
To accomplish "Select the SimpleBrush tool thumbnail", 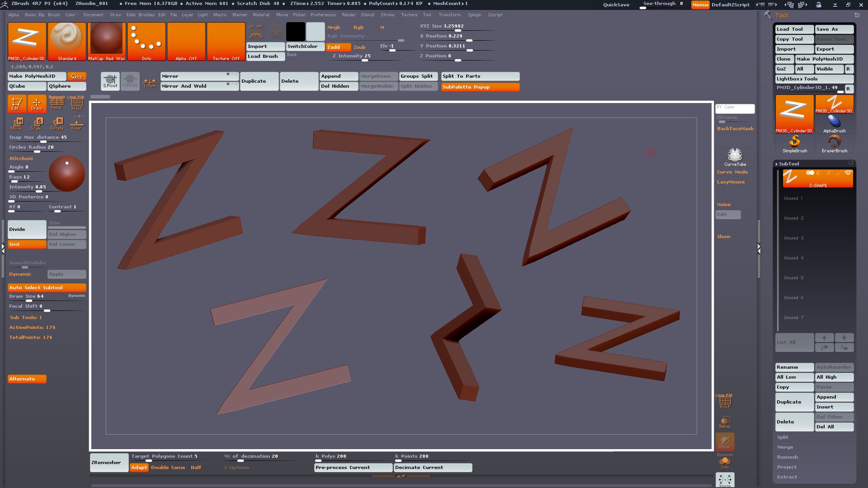I will coord(794,144).
